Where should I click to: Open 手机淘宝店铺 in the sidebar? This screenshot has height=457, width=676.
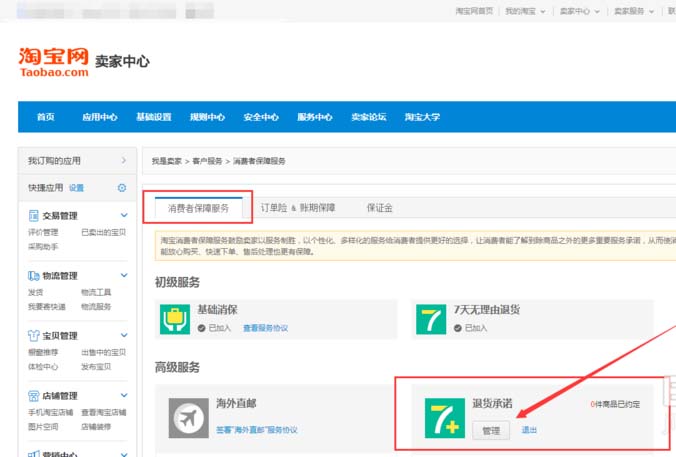click(x=50, y=412)
